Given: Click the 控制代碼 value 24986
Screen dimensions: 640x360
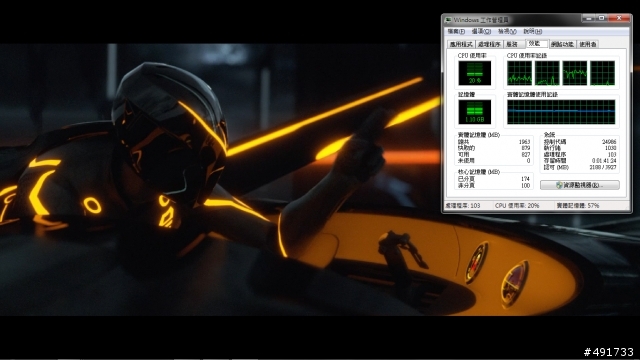Looking at the screenshot, I should 609,142.
